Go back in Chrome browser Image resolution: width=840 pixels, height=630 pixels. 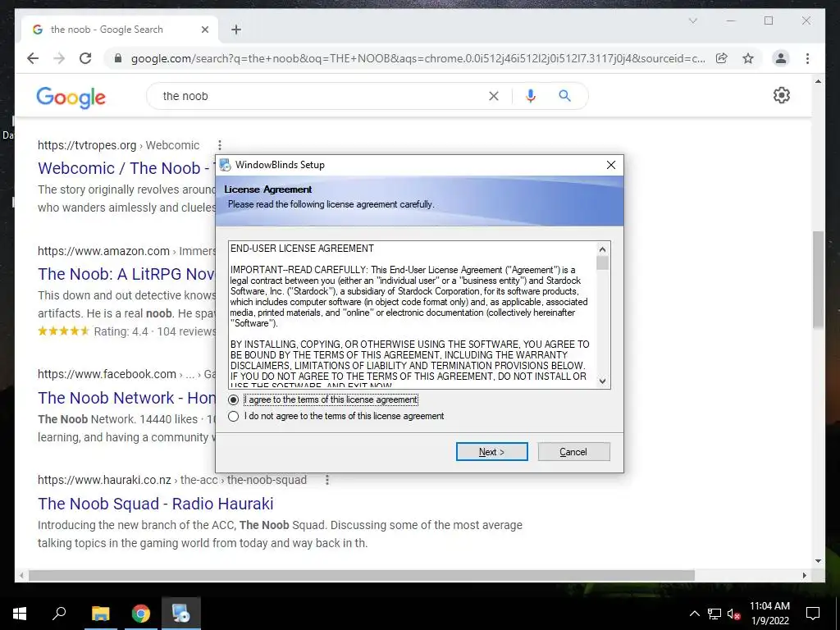(x=33, y=58)
